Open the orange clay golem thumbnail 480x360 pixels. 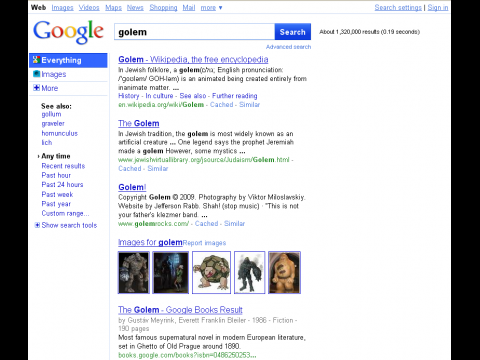(284, 273)
